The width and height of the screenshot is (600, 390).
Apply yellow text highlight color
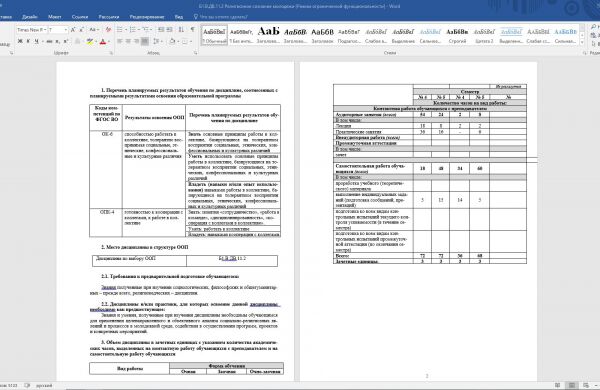click(x=90, y=41)
